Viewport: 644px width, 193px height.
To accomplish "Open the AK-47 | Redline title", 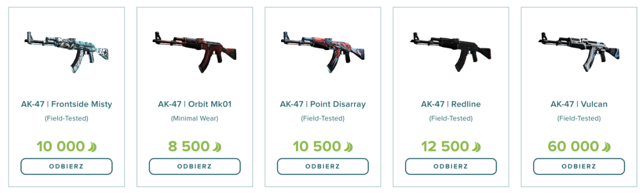I will (x=451, y=104).
